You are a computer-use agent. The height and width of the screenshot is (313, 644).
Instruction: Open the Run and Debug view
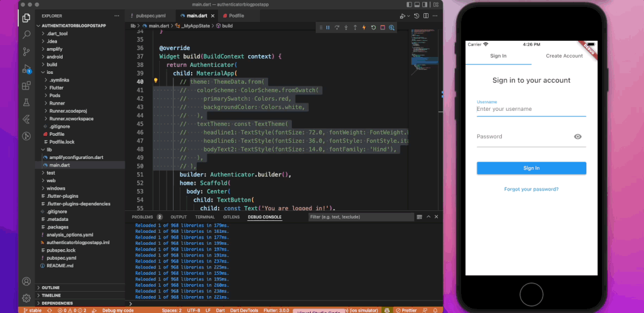tap(26, 69)
